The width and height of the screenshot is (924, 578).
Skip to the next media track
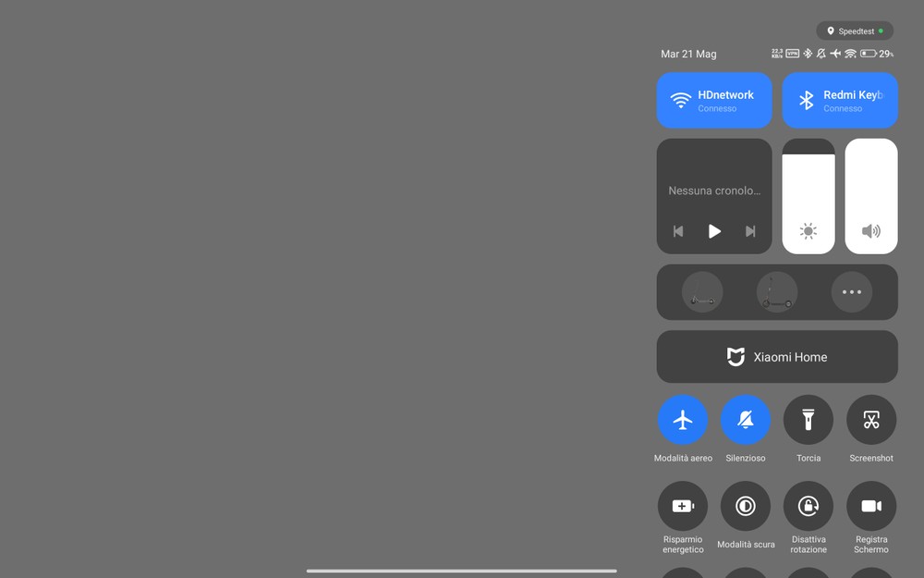pos(750,231)
